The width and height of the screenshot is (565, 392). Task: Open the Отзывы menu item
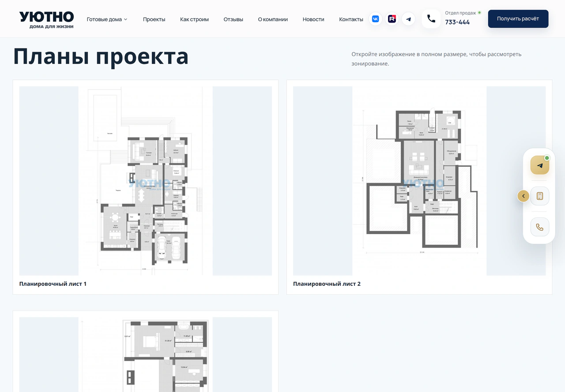tap(233, 19)
